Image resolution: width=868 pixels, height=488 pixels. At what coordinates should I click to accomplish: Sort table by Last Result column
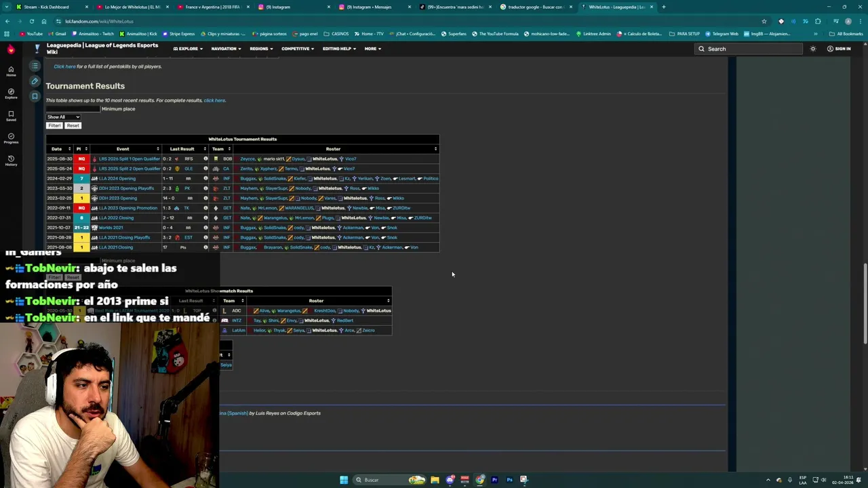pos(184,149)
